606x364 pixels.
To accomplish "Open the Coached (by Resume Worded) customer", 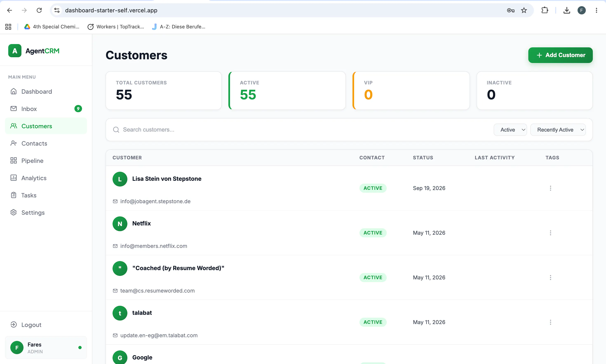I will pyautogui.click(x=178, y=268).
